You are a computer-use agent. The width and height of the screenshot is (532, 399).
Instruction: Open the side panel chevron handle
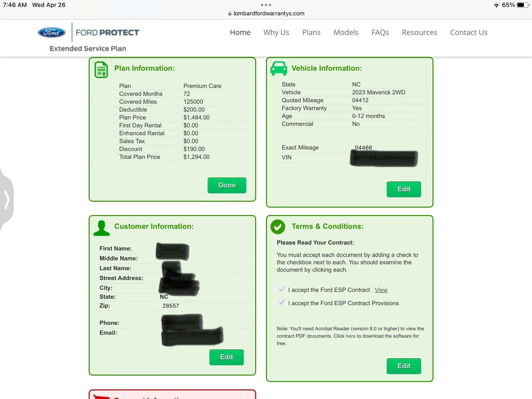click(x=7, y=199)
